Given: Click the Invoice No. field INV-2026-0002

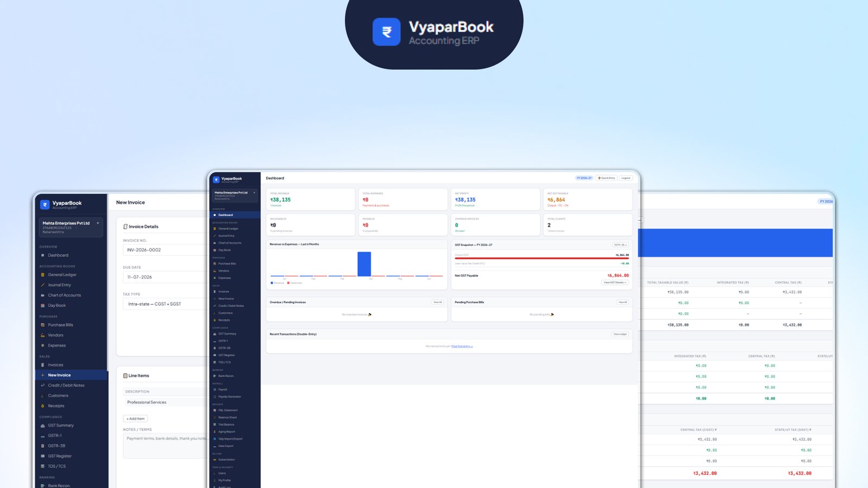Looking at the screenshot, I should click(x=165, y=250).
